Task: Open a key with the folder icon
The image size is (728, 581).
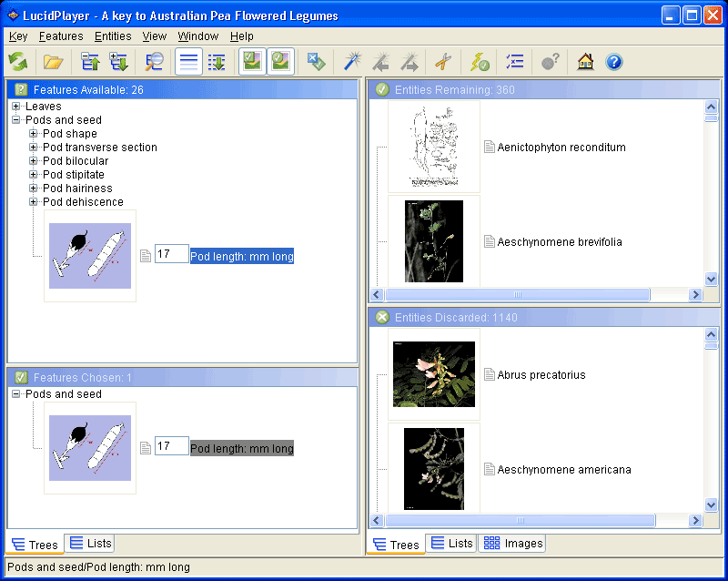Action: pos(53,62)
